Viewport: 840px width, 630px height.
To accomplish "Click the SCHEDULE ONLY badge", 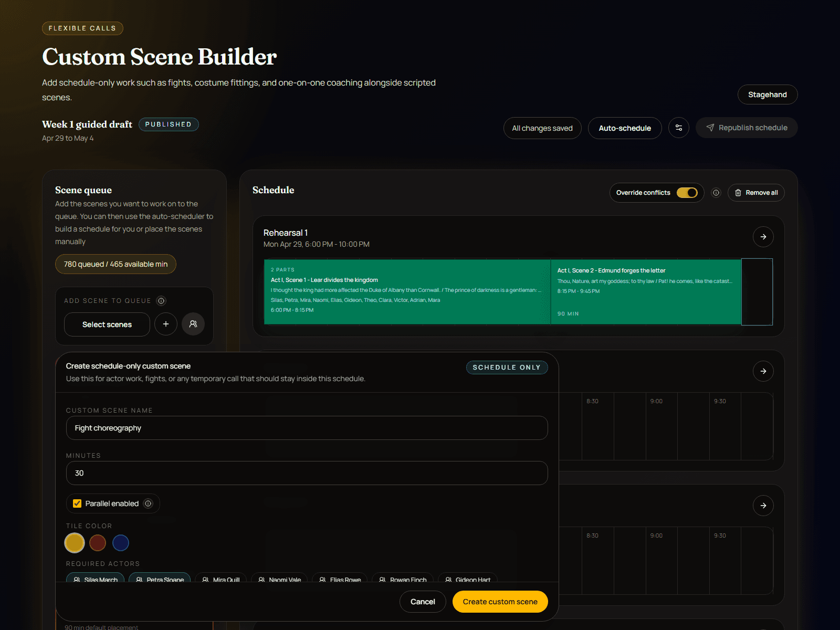I will click(507, 367).
